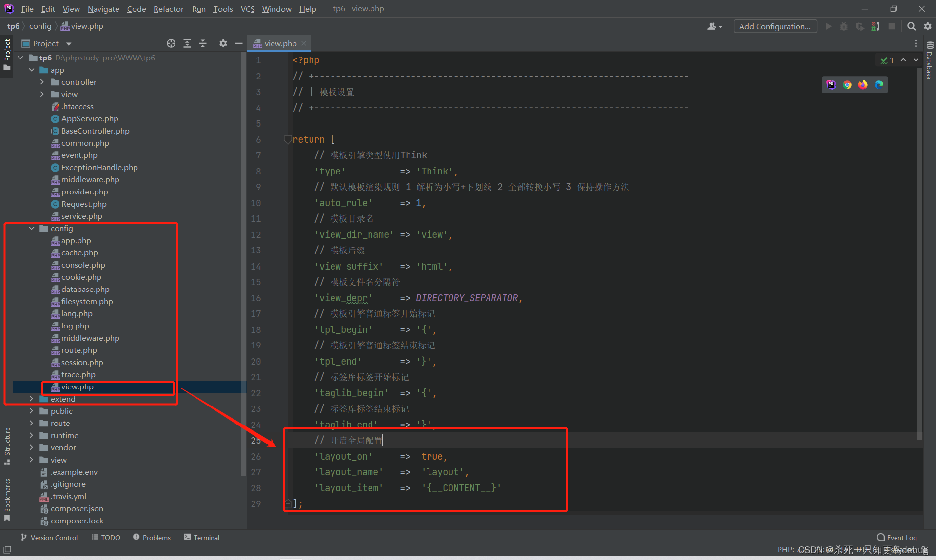Expand the controller folder
The width and height of the screenshot is (936, 560).
[43, 82]
